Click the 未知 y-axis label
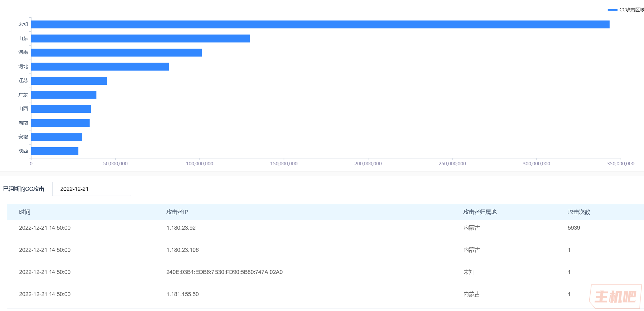 (x=23, y=24)
